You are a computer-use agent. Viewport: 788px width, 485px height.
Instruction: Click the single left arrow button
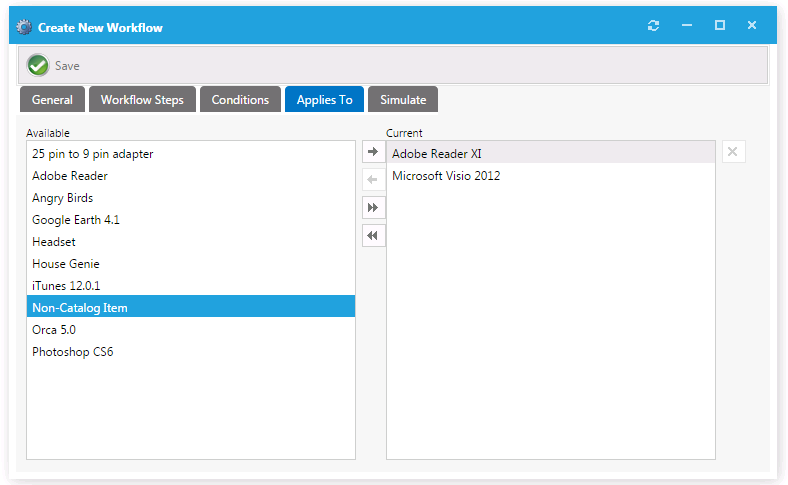click(x=373, y=180)
